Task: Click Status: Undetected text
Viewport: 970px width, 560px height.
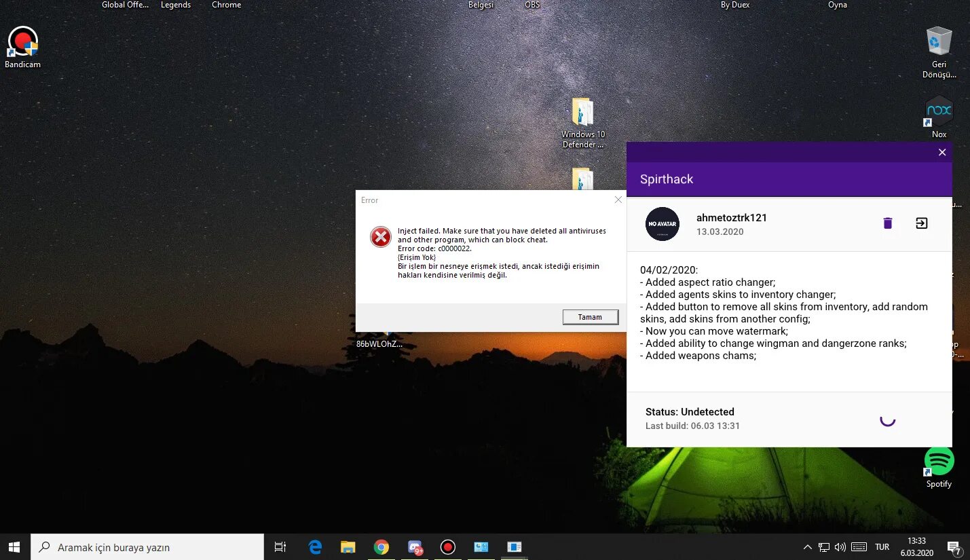Action: (x=690, y=412)
